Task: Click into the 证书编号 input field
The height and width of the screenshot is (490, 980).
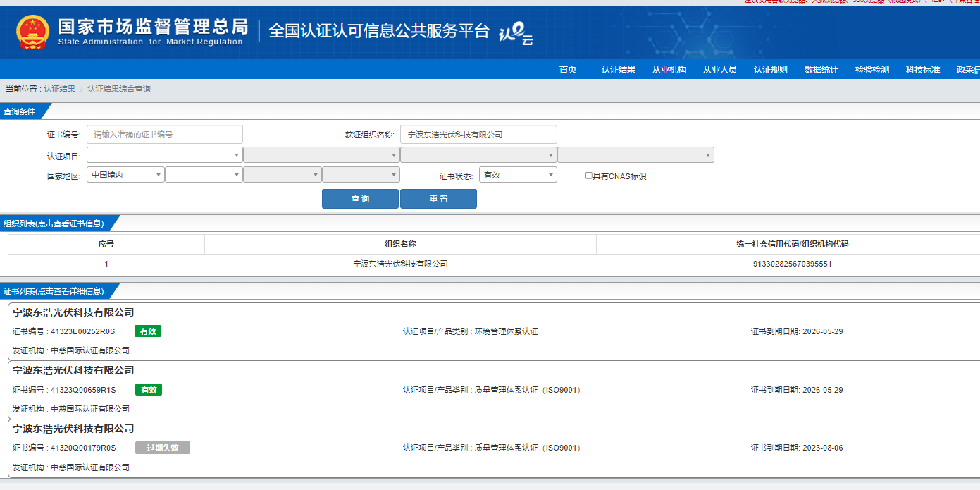Action: coord(164,135)
